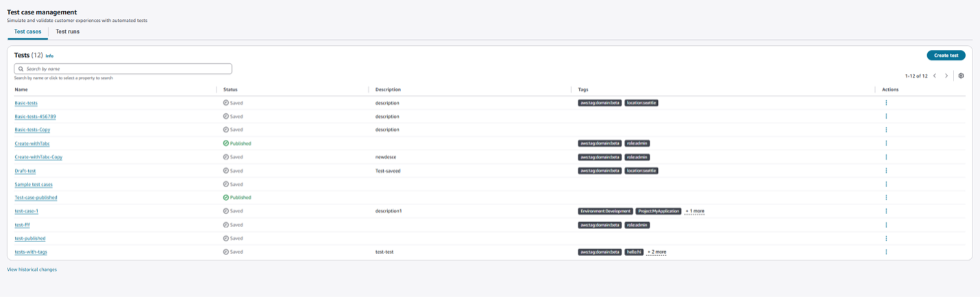980x299 pixels.
Task: Open actions menu for test-case-1 row
Action: (886, 211)
